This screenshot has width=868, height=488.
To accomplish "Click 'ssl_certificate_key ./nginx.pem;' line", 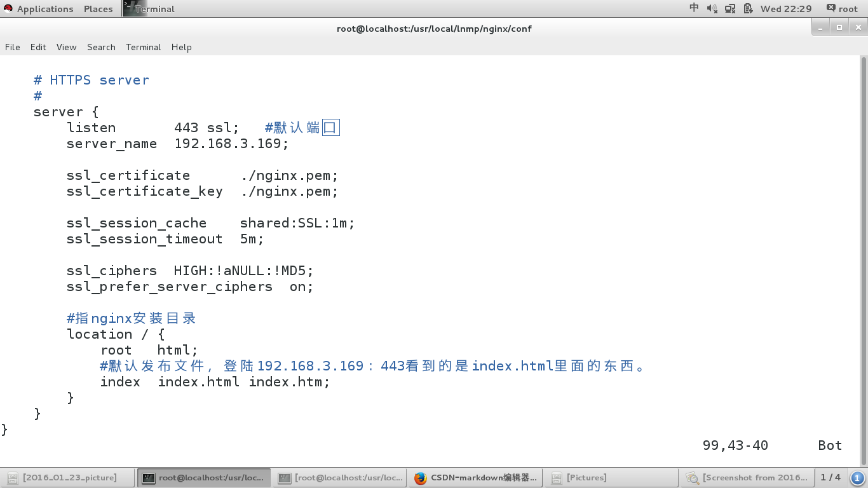I will [x=202, y=191].
